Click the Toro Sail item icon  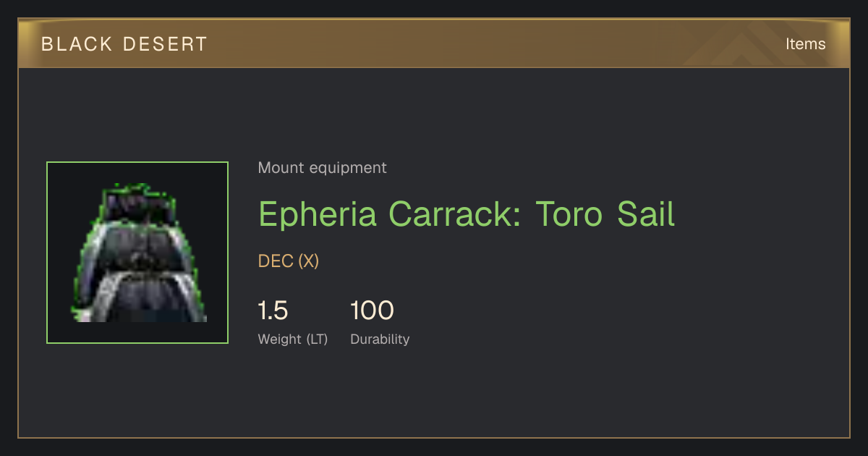coord(137,253)
